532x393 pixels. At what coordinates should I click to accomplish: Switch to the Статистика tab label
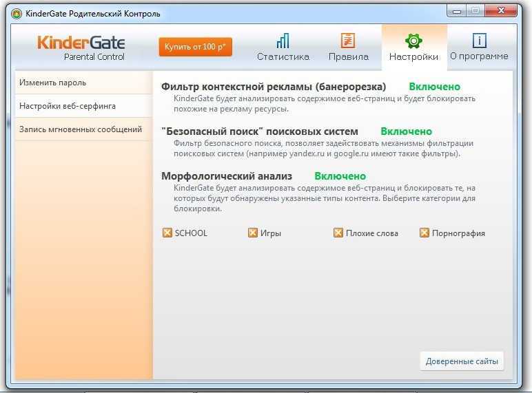pos(283,56)
